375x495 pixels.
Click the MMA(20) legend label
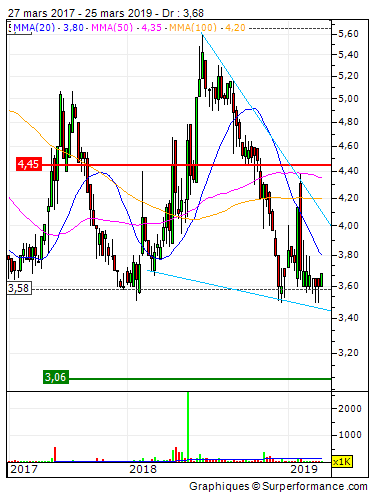(x=34, y=27)
